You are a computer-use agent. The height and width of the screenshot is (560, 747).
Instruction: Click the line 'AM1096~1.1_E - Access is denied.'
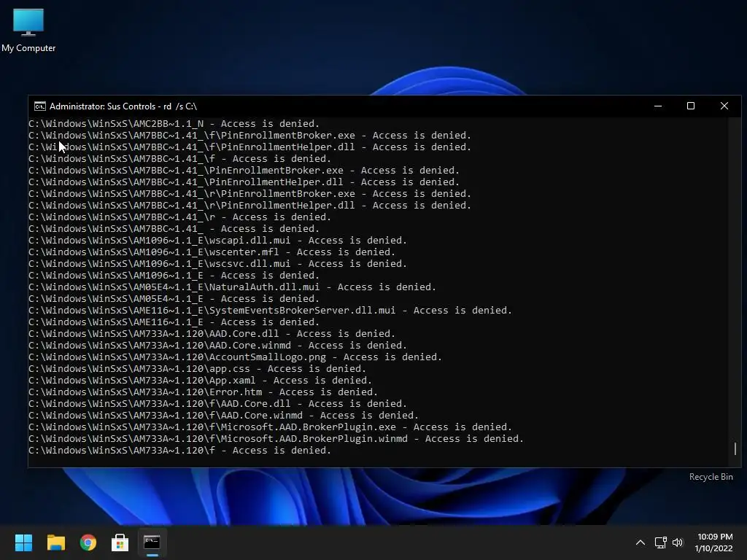click(174, 275)
